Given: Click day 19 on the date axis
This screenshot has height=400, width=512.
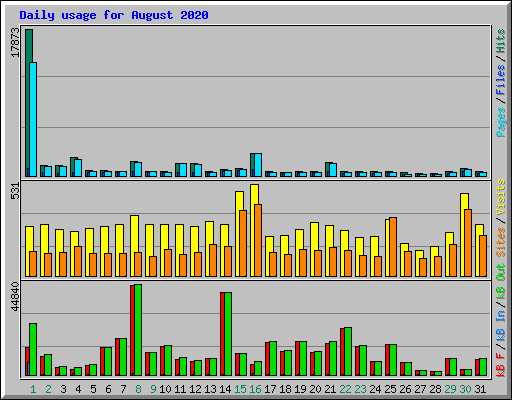Looking at the screenshot, I should [300, 389].
